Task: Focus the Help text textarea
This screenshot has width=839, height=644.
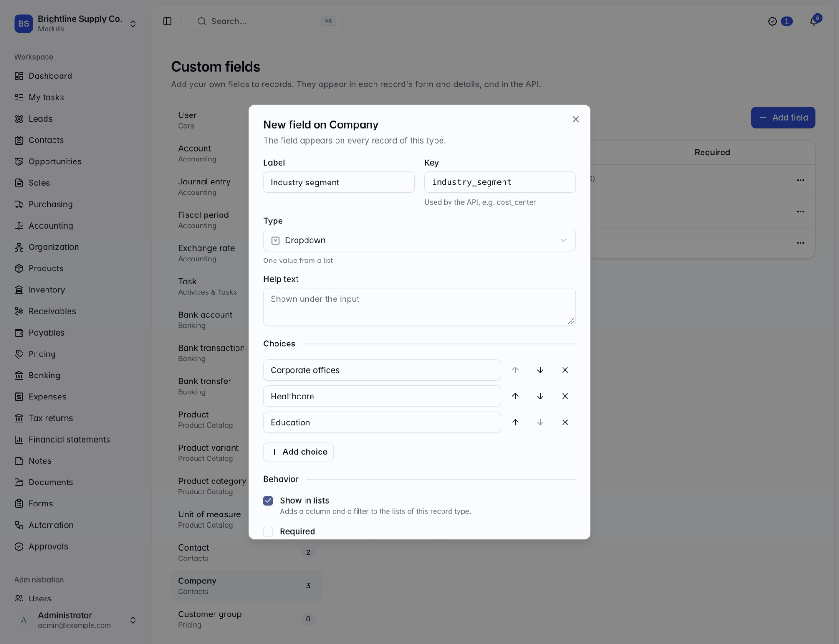Action: (419, 307)
